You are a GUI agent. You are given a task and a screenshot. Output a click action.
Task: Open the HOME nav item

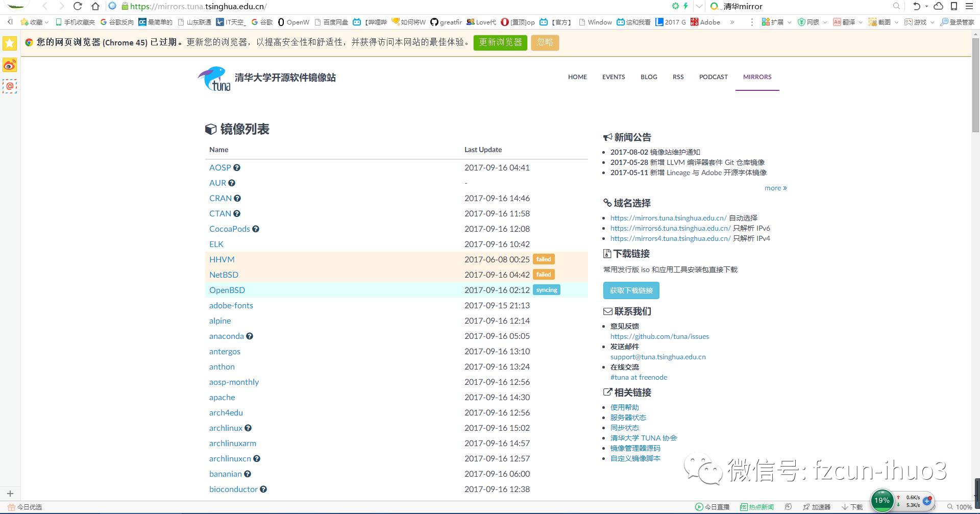577,77
